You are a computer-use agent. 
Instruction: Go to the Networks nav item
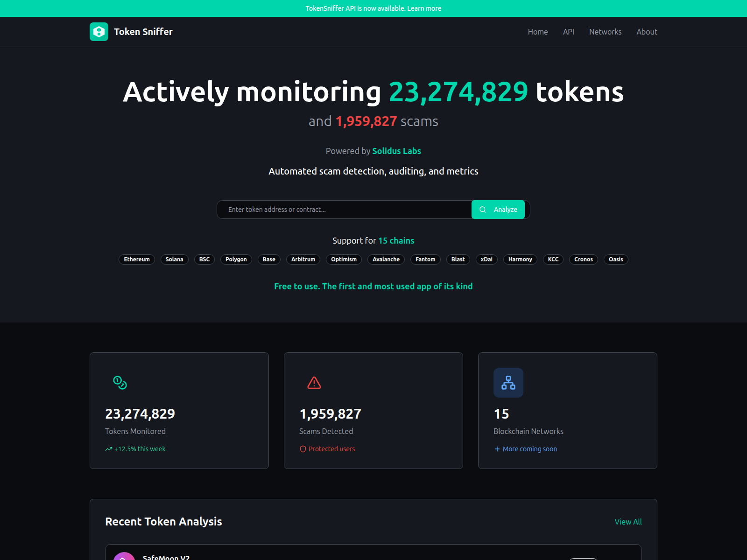(x=605, y=32)
